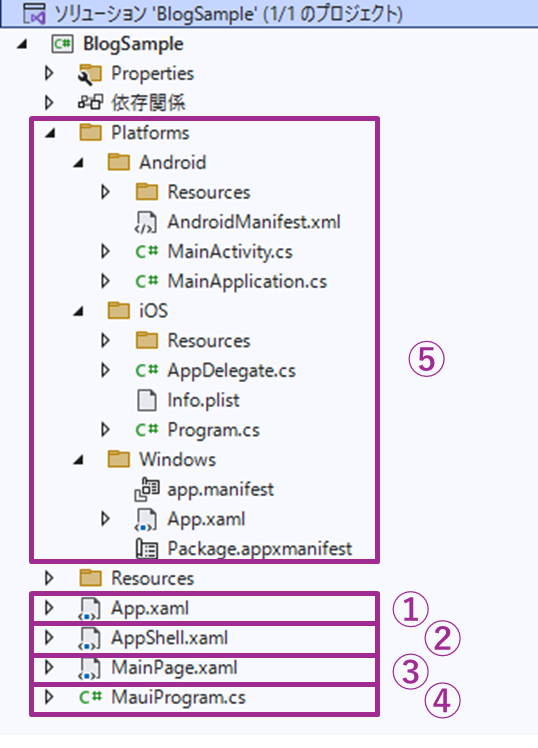Select the MauiProgram.cs file name
Screen dimensions: 538x748
click(x=178, y=698)
